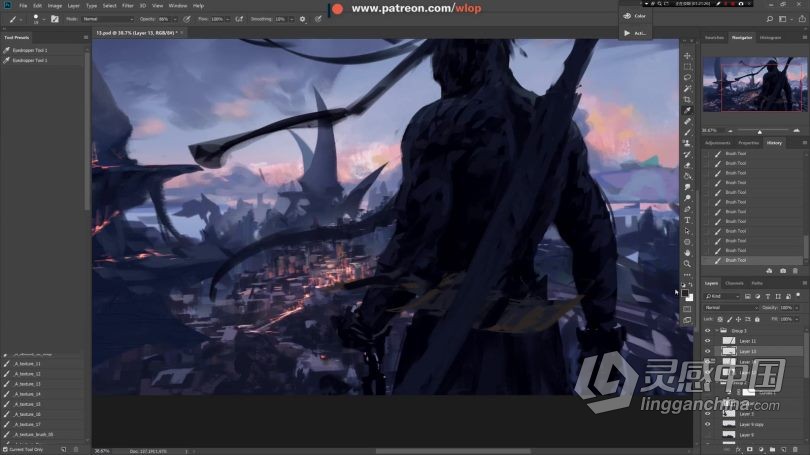Select the Clone Stamp tool
The height and width of the screenshot is (455, 810).
click(x=687, y=143)
